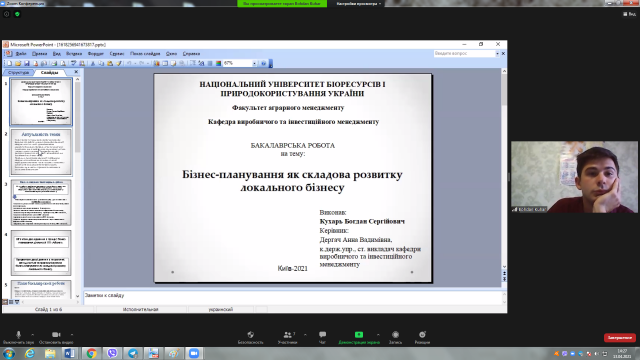Screen dimensions: 640x360
Task: Open the view settings dropdown at top
Action: click(x=359, y=3)
